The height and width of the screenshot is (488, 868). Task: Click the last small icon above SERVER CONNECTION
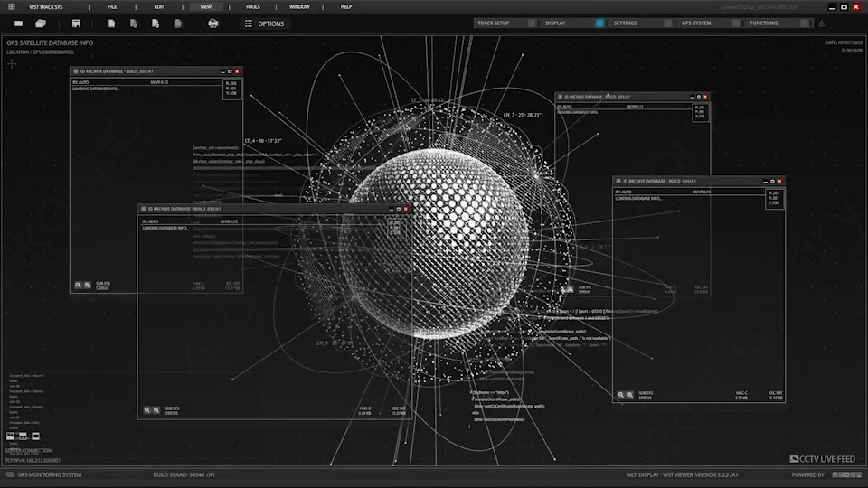pyautogui.click(x=35, y=436)
